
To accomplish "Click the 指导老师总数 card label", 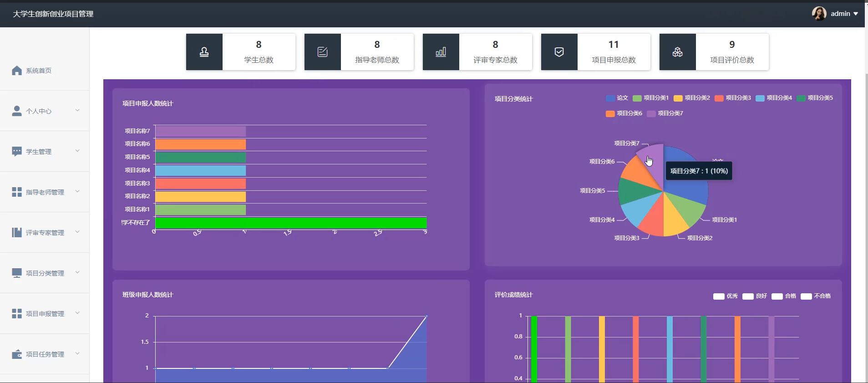I will point(377,60).
